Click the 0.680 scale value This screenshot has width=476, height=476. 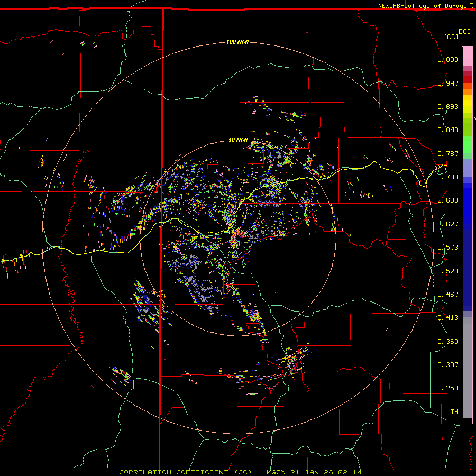[448, 200]
